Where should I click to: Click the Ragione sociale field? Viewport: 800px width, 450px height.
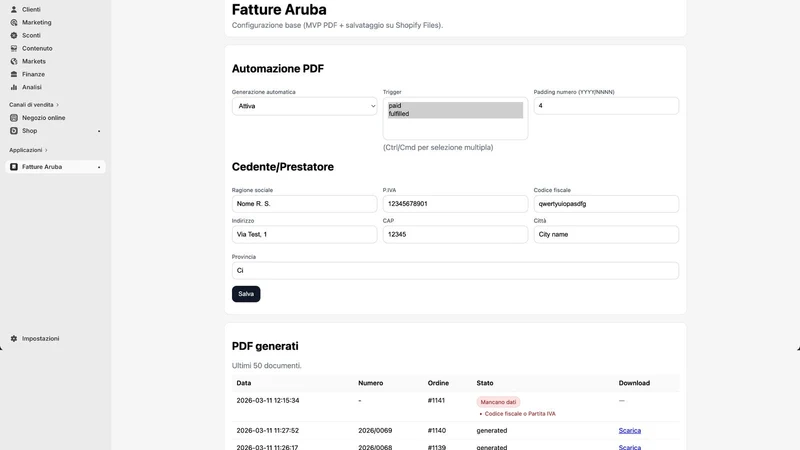point(304,204)
